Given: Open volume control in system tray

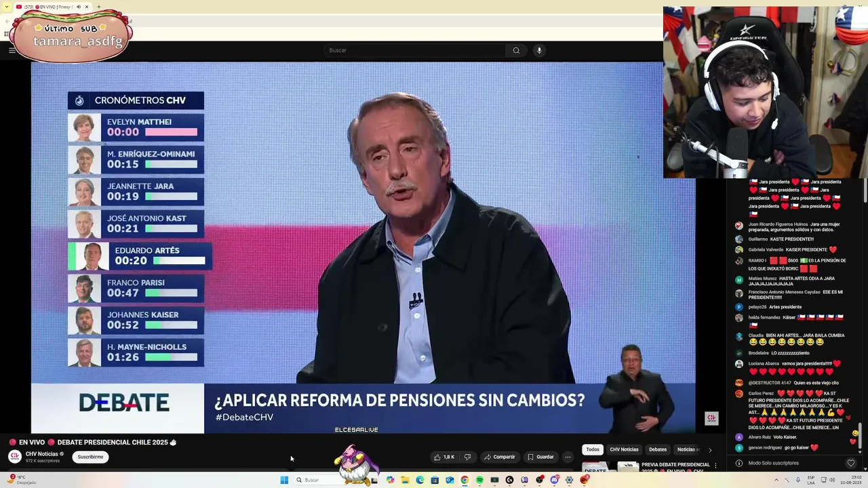Looking at the screenshot, I should coord(833,480).
